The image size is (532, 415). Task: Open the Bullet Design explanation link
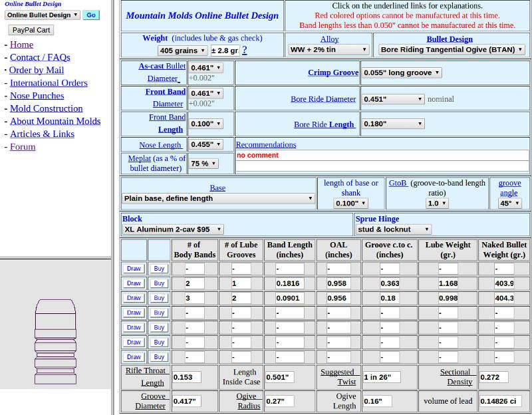pyautogui.click(x=450, y=39)
